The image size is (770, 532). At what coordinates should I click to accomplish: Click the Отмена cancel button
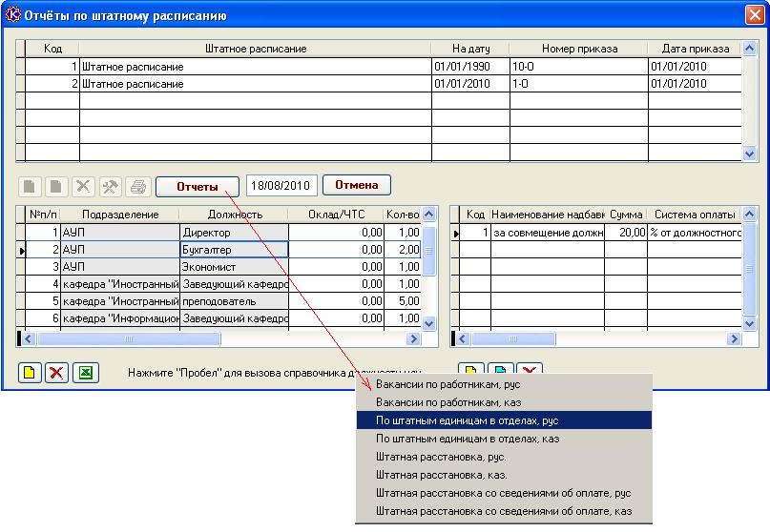click(x=357, y=185)
